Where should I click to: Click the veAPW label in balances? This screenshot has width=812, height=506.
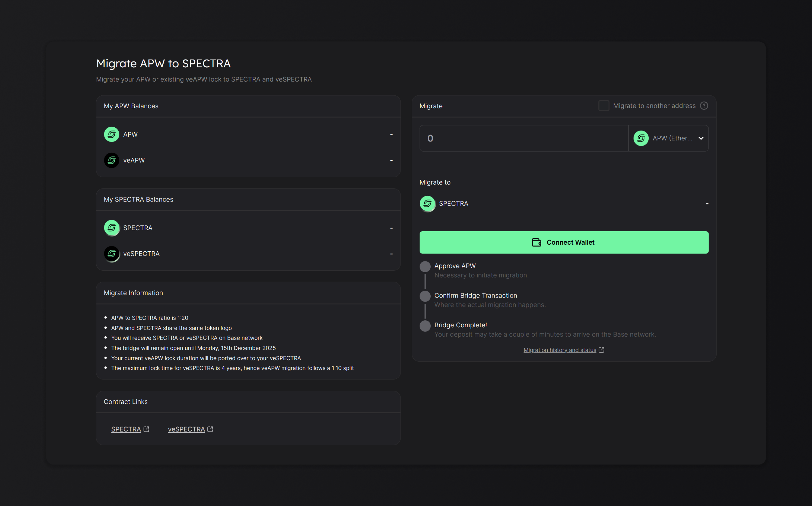134,160
